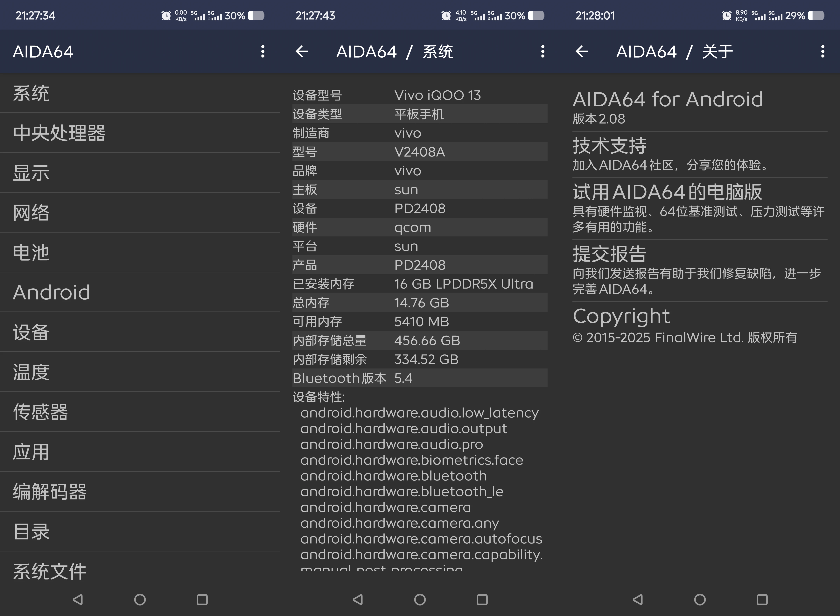840x616 pixels.
Task: Tap recent apps square in right screen
Action: pyautogui.click(x=762, y=600)
